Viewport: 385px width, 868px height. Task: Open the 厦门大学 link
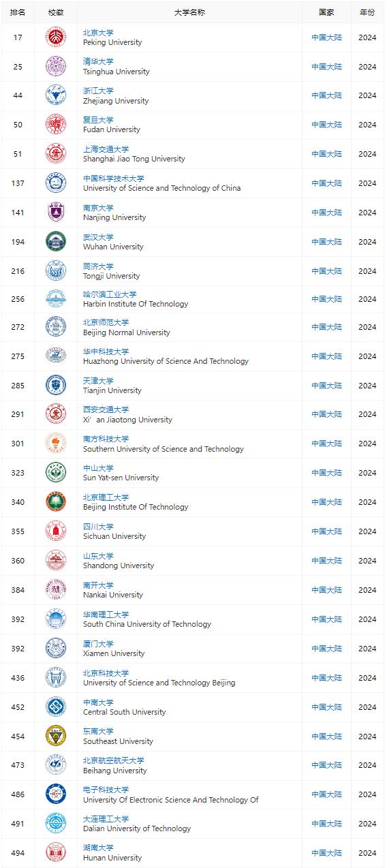pyautogui.click(x=98, y=644)
